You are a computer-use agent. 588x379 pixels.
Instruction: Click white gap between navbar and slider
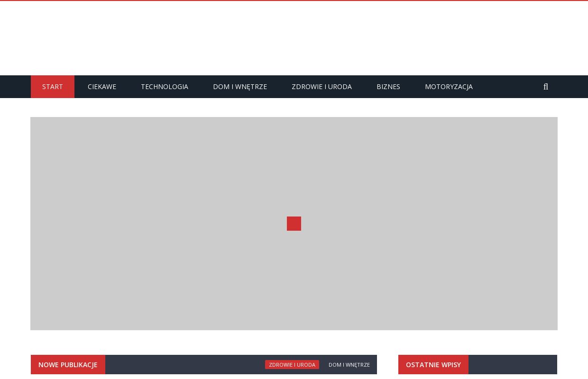(x=294, y=108)
